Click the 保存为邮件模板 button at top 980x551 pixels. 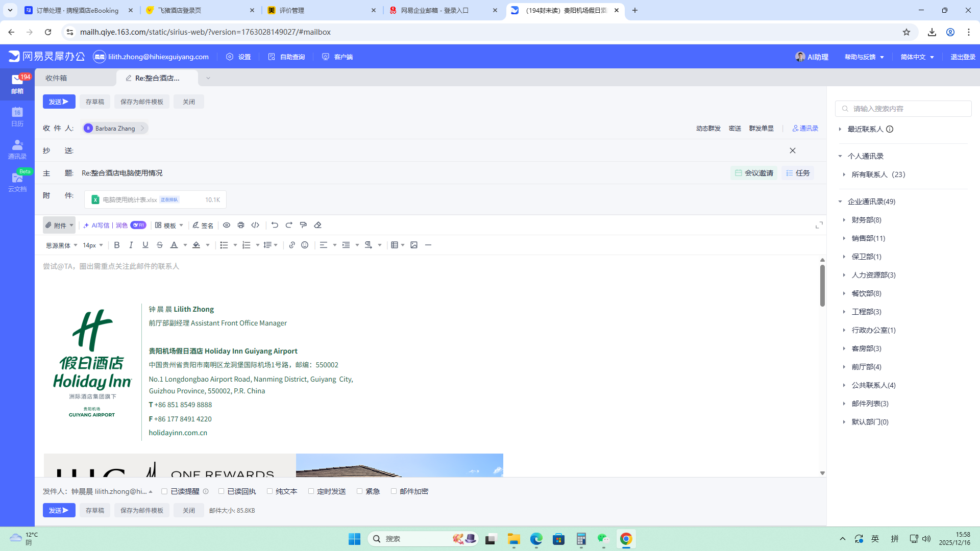pyautogui.click(x=141, y=102)
